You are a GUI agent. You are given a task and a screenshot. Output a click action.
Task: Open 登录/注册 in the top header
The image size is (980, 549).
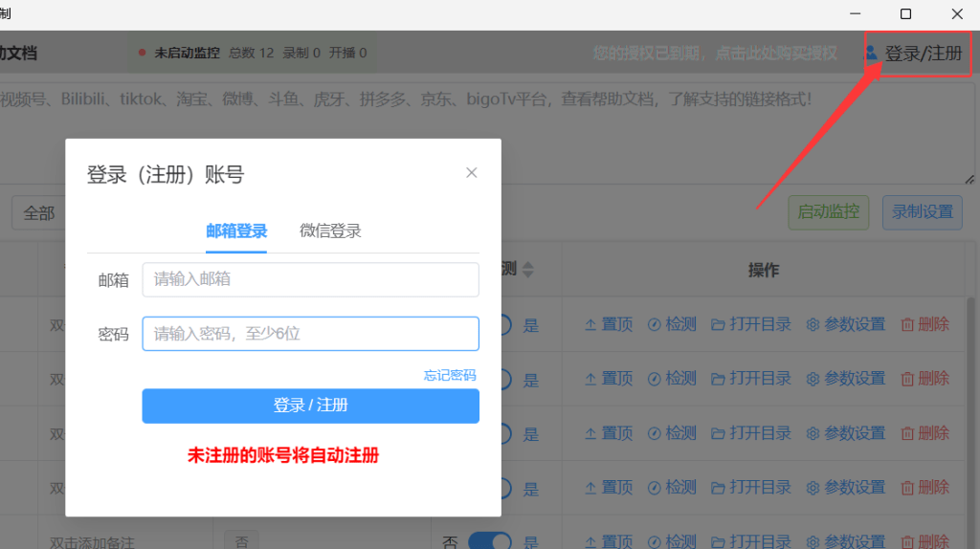coord(924,54)
